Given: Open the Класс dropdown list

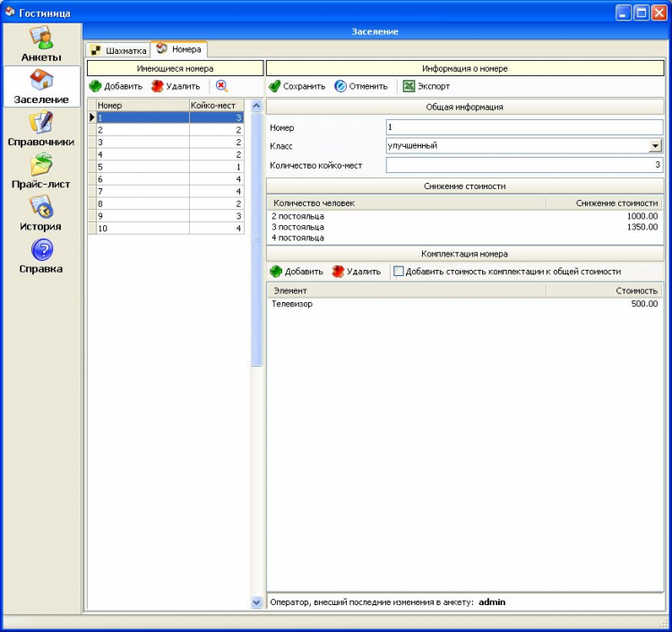Looking at the screenshot, I should [655, 146].
